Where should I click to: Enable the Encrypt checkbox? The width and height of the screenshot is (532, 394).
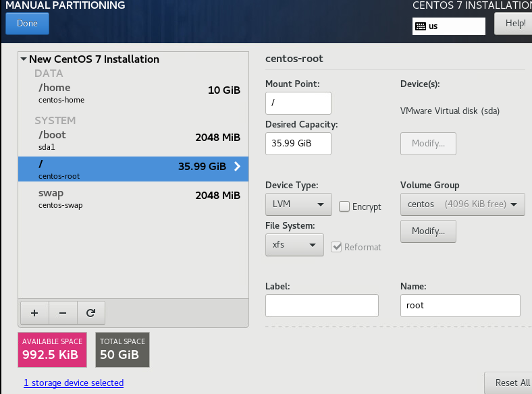click(x=344, y=206)
